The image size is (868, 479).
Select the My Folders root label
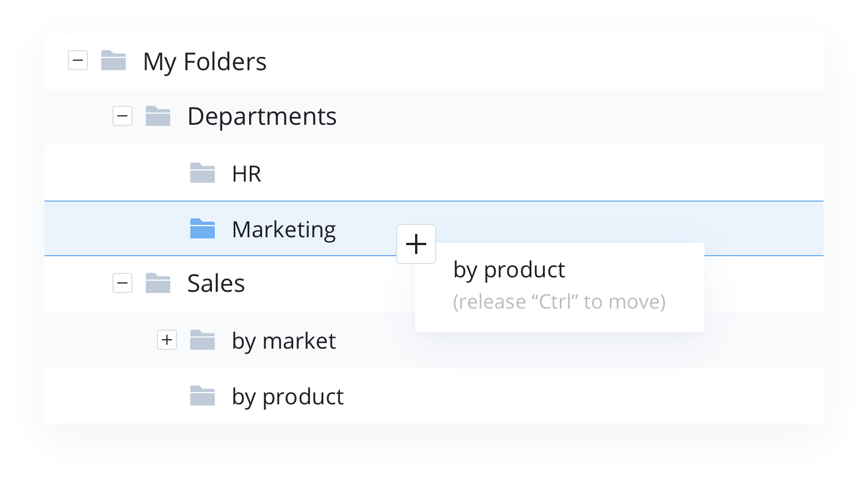coord(205,61)
